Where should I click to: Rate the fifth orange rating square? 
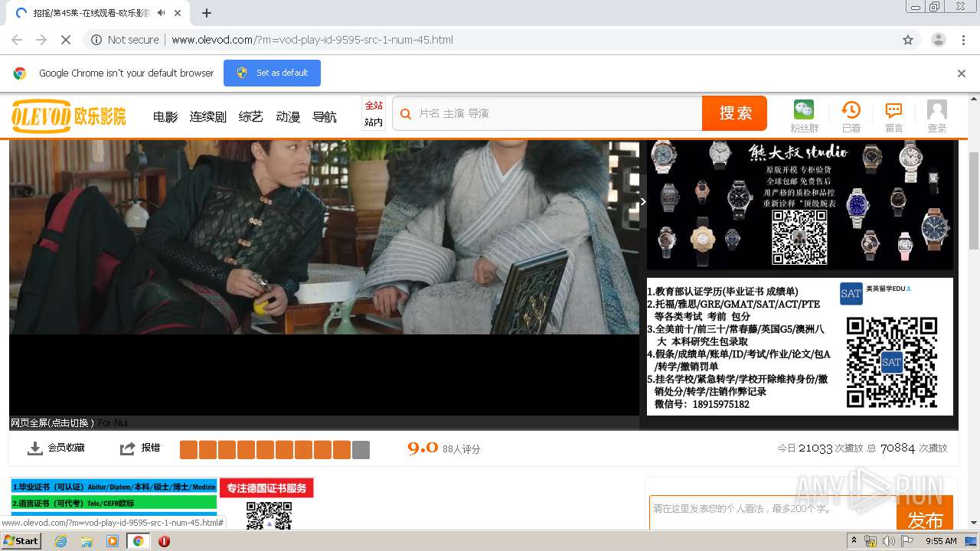coord(265,450)
